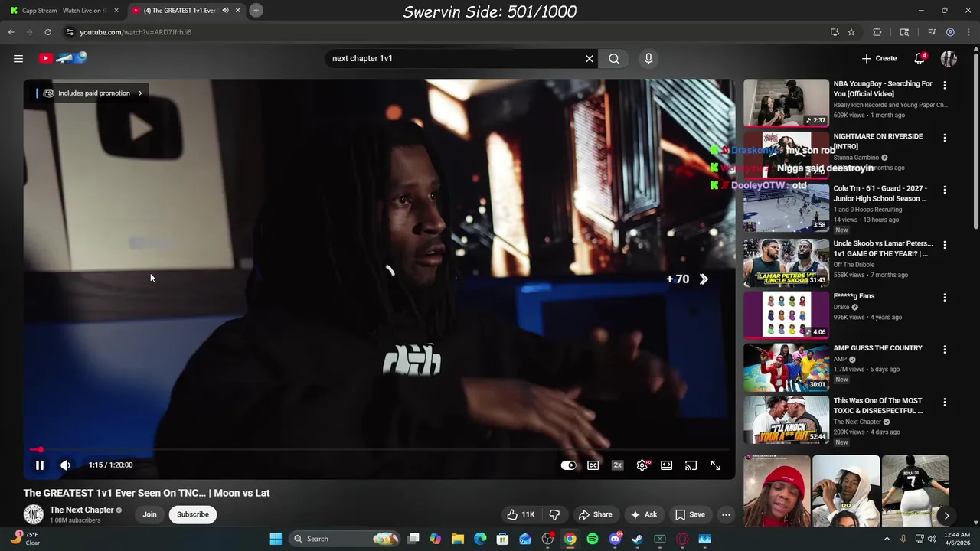The width and height of the screenshot is (980, 551).
Task: Toggle closed captions with the CC button
Action: point(593,465)
